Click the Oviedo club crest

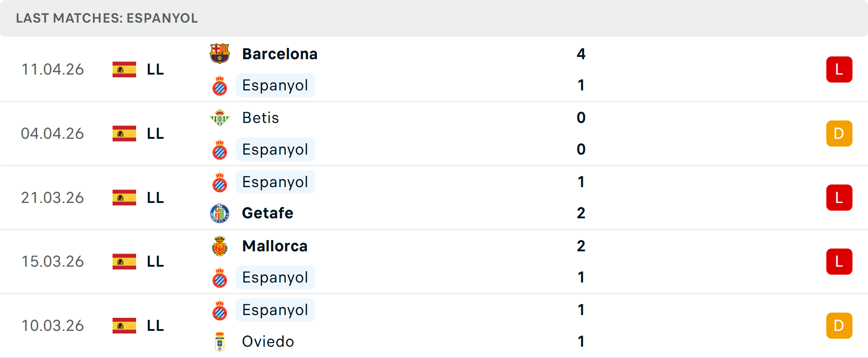[x=220, y=342]
